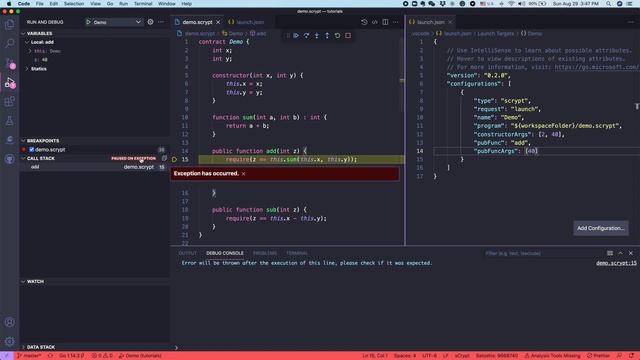Click Demo (tutorials) debug status item

coord(140,356)
